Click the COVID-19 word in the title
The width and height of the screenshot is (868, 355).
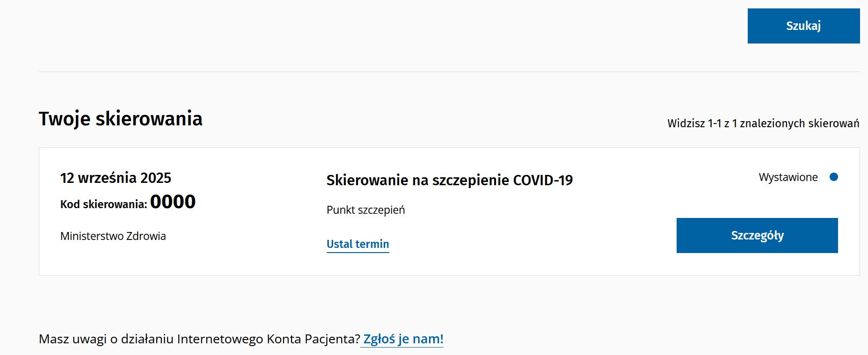click(543, 180)
